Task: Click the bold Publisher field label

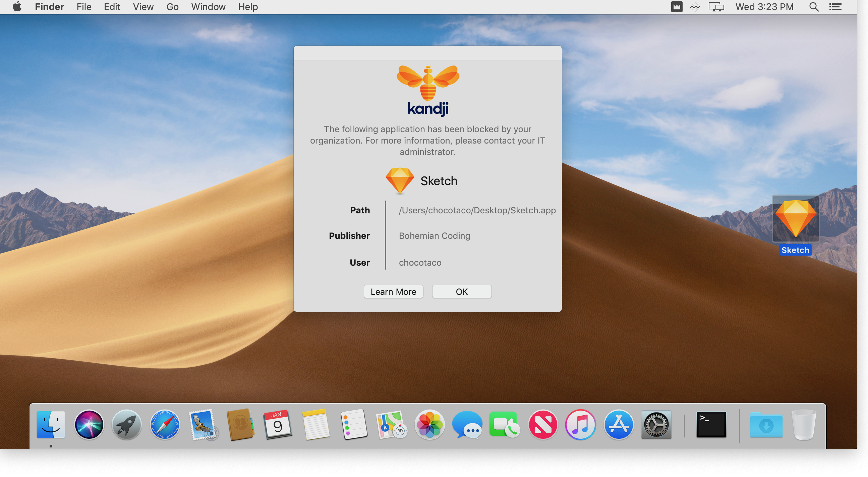Action: point(349,235)
